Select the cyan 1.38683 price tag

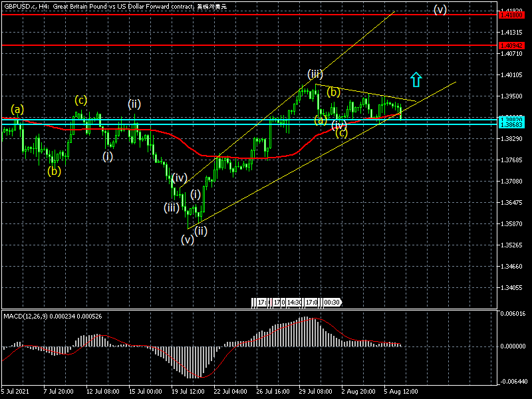click(x=513, y=124)
